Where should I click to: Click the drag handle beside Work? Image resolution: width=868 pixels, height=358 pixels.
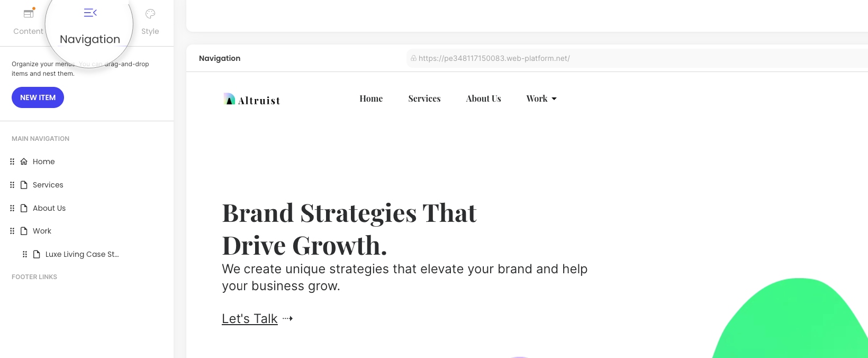tap(12, 231)
